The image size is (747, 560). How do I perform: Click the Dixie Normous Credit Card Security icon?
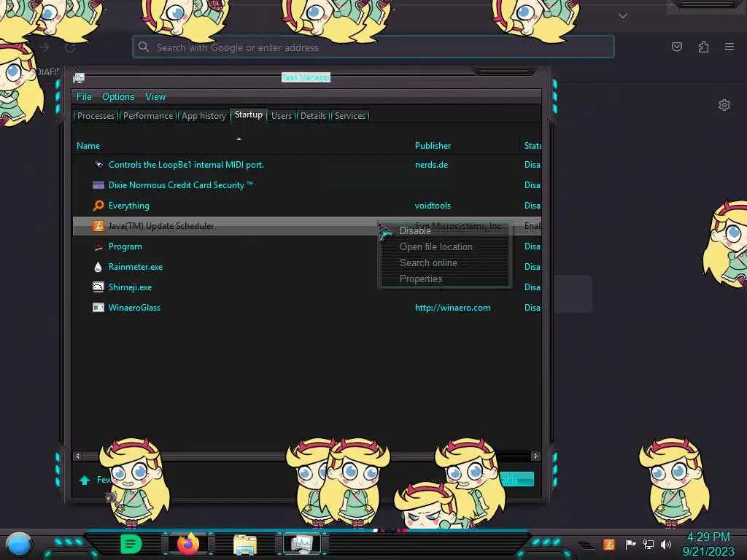pyautogui.click(x=98, y=185)
